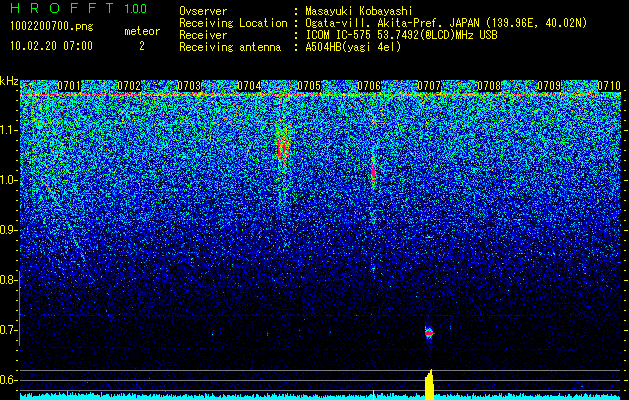Viewport: 629px width, 400px height.
Task: Click the 0701 time marker
Action: [69, 86]
